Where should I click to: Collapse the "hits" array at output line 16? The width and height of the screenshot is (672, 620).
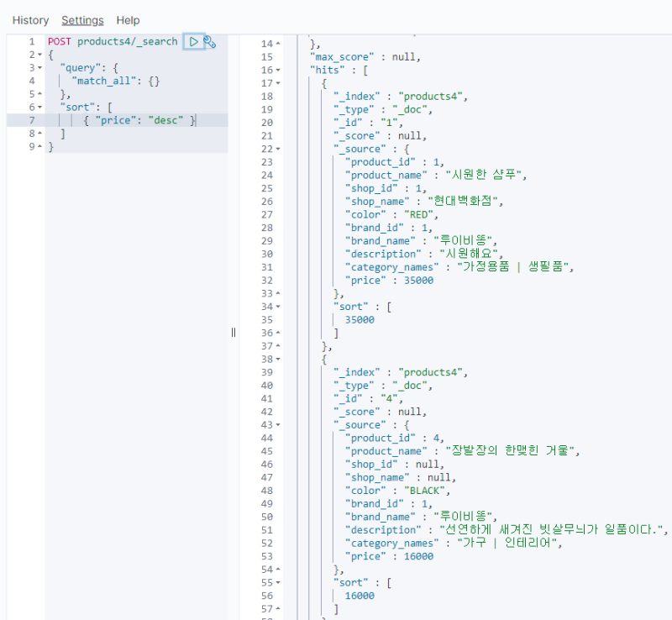[x=278, y=71]
